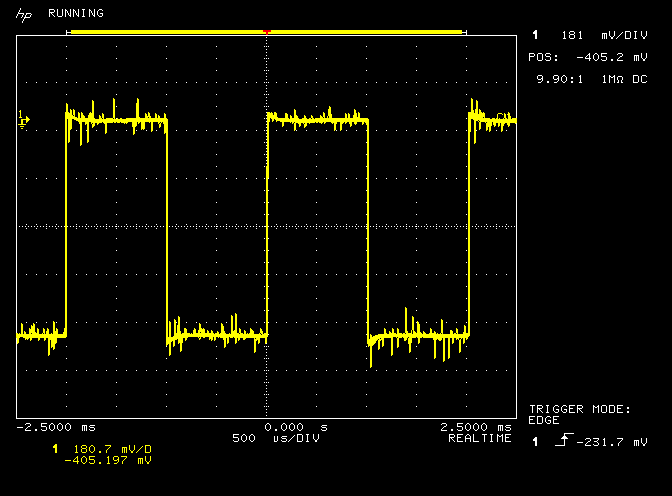Click the REALTIME sampling mode label
The height and width of the screenshot is (496, 672).
pyautogui.click(x=480, y=438)
